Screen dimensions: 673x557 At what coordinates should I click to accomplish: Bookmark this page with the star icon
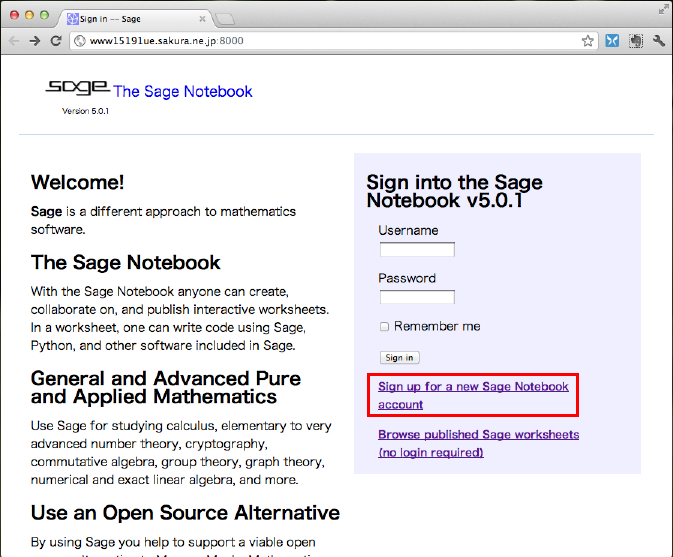tap(588, 41)
